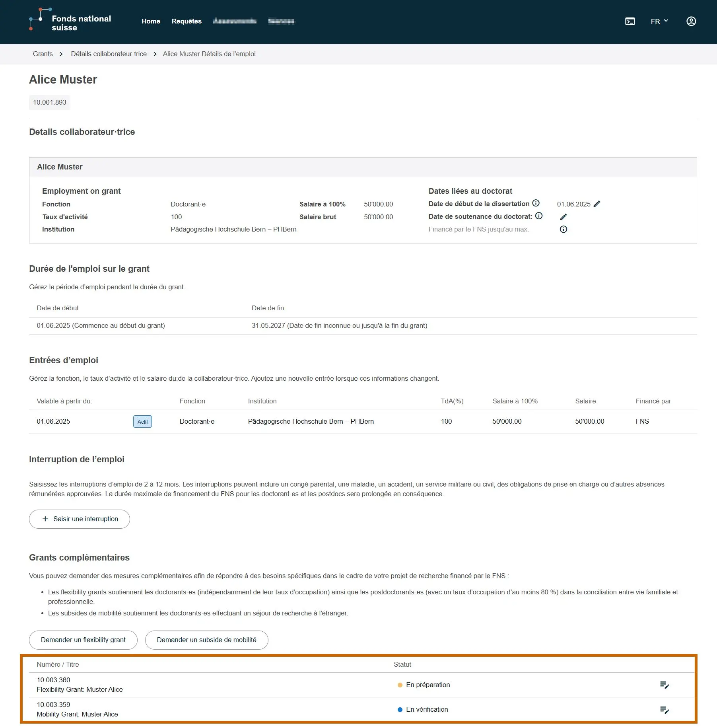Click Demander un flexibility grant button
This screenshot has height=728, width=717.
(x=83, y=640)
